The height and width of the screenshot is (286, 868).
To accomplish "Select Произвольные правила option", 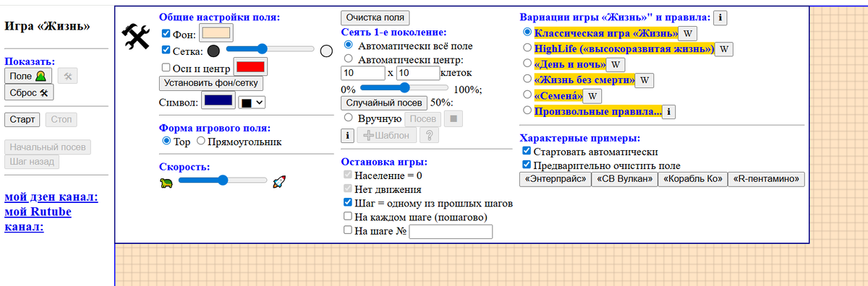I will [527, 111].
